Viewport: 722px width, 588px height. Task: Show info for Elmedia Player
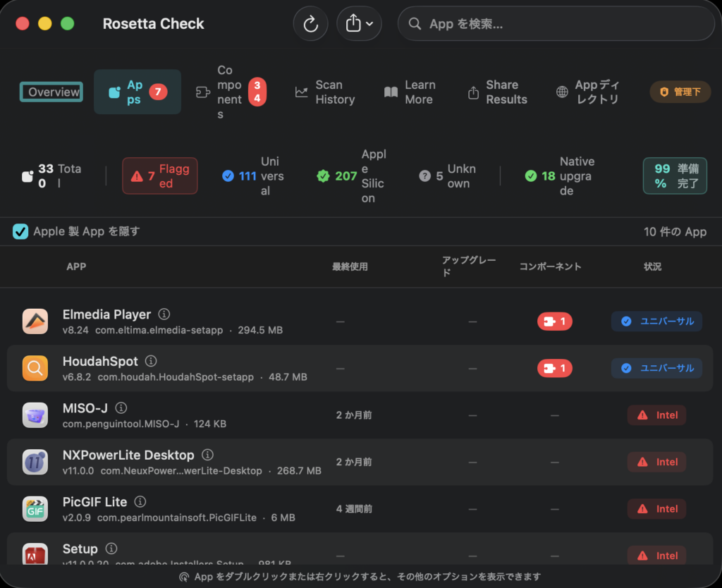164,314
